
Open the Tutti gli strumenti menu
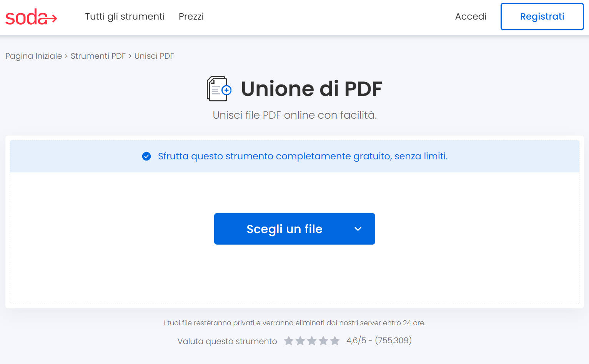(125, 17)
